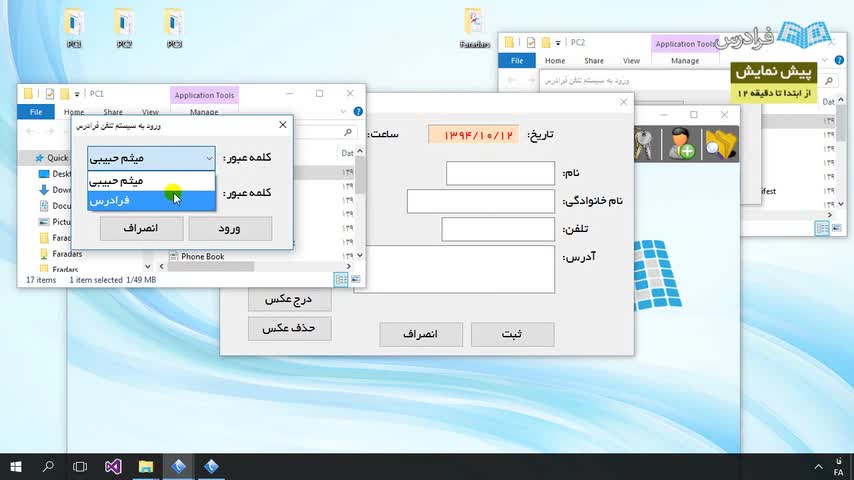The image size is (854, 480).
Task: Click the نام input field
Action: click(501, 173)
